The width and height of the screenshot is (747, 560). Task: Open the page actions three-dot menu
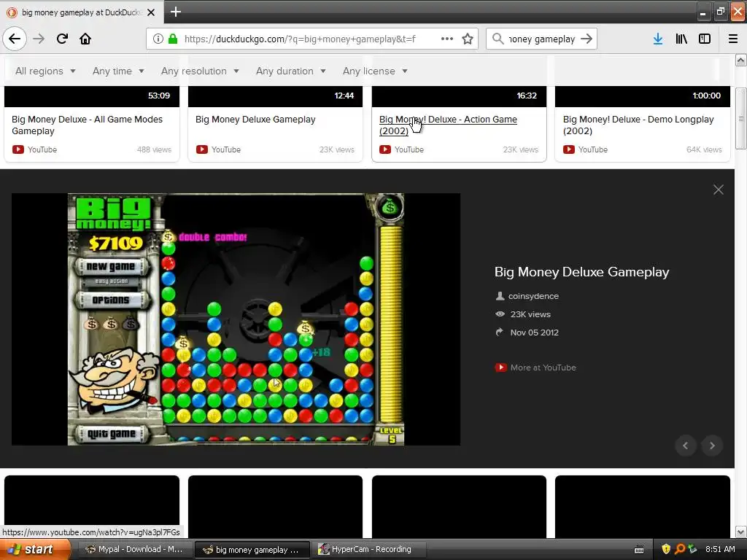[x=447, y=39]
